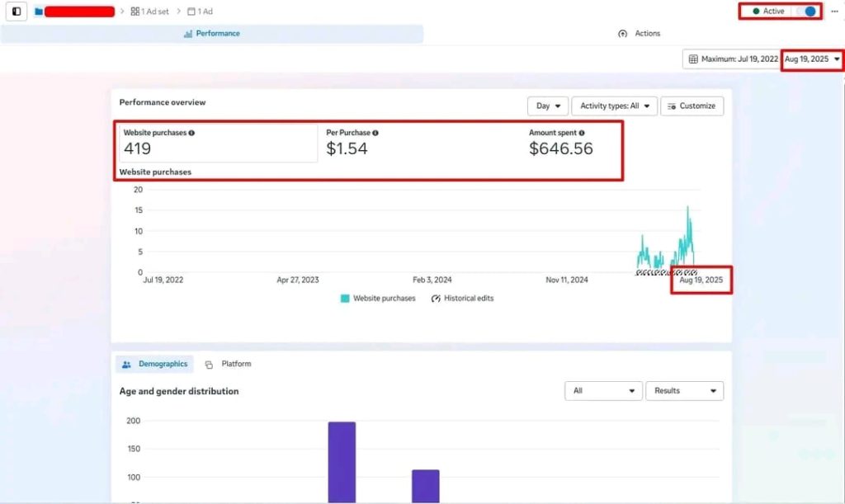
Task: Select the Website purchases metric card
Action: (216, 143)
